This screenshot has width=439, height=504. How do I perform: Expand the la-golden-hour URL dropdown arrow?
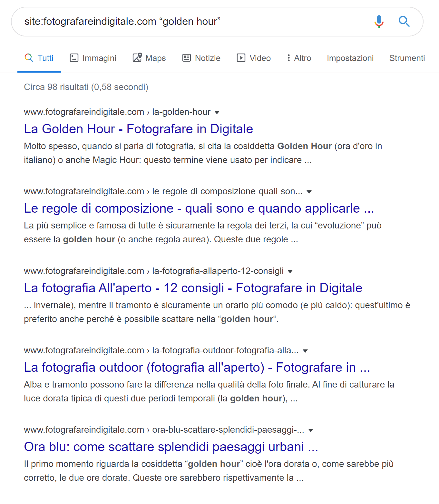pyautogui.click(x=217, y=113)
